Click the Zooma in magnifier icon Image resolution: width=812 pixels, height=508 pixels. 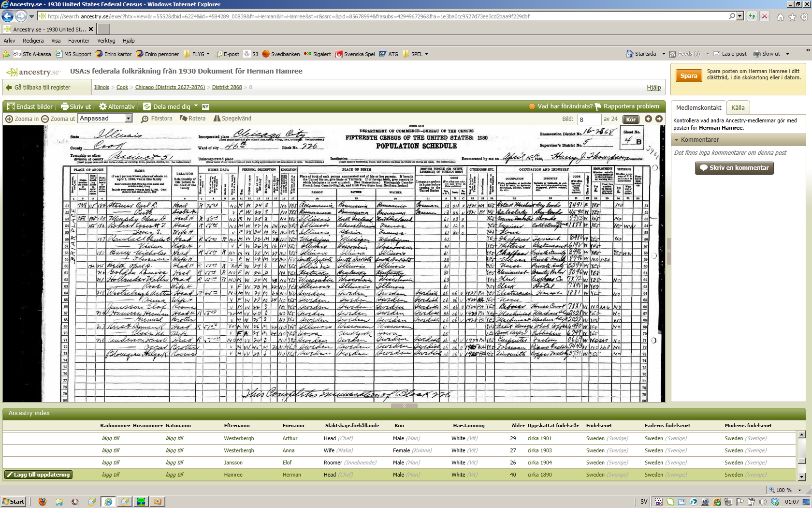[9, 119]
